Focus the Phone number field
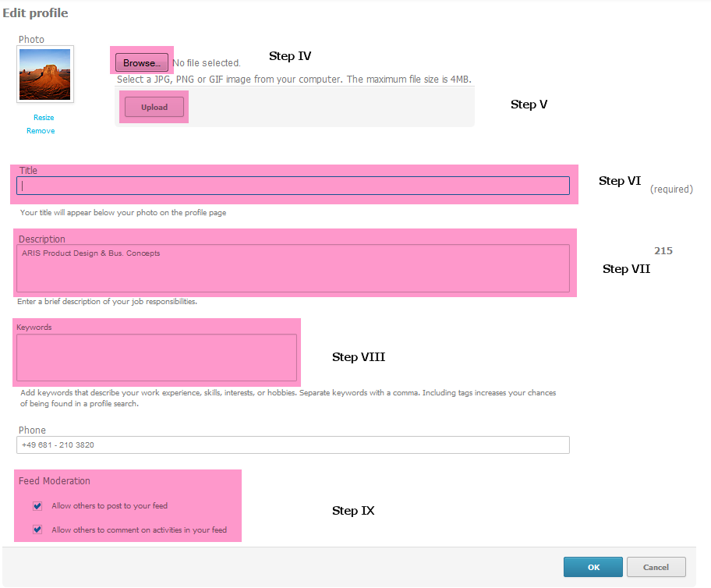This screenshot has width=711, height=588. coord(293,445)
